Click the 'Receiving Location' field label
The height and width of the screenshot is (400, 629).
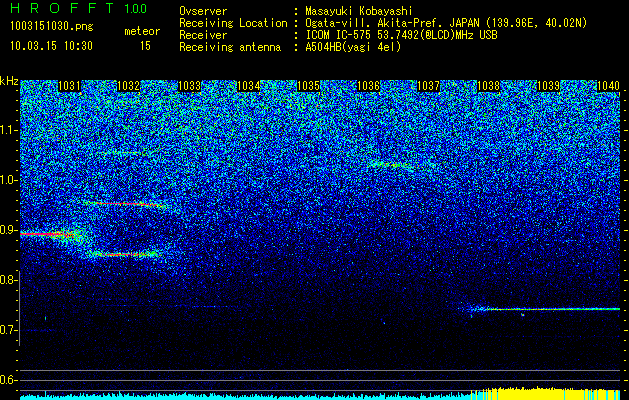[233, 23]
